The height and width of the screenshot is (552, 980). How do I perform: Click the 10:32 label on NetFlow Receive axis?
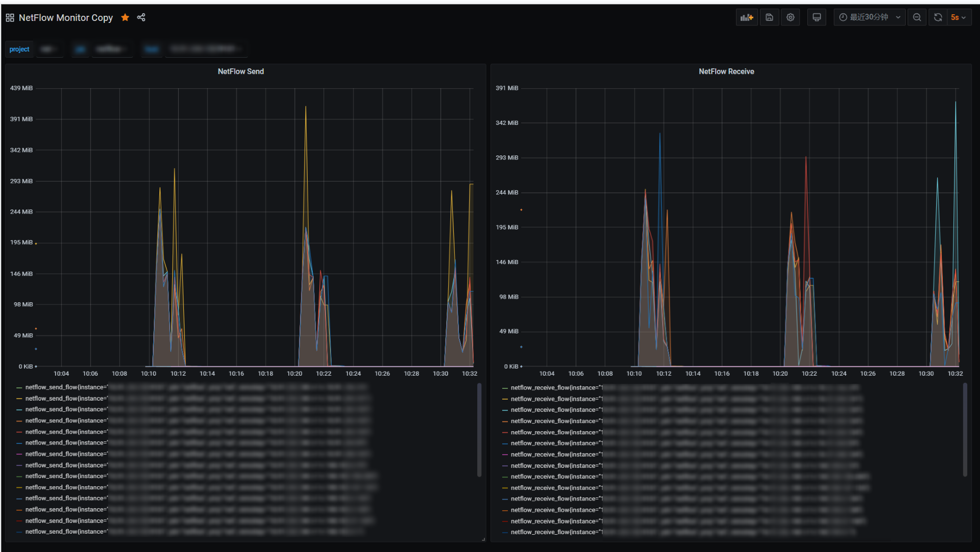(955, 374)
